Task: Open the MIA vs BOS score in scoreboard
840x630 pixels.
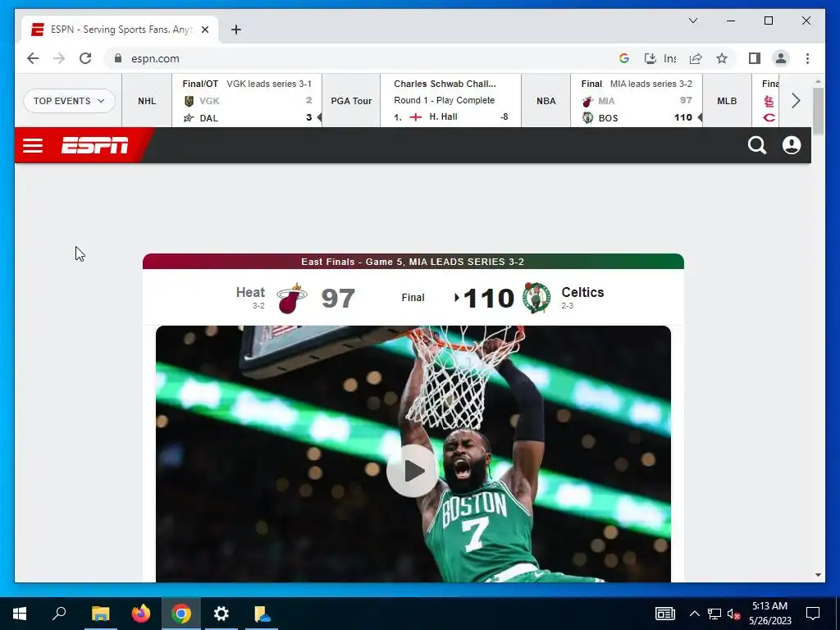Action: [x=637, y=101]
